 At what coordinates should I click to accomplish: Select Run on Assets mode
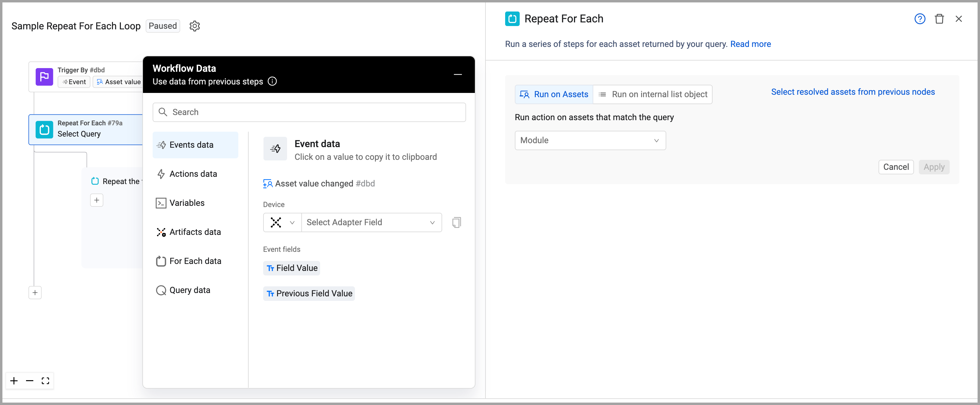click(554, 94)
